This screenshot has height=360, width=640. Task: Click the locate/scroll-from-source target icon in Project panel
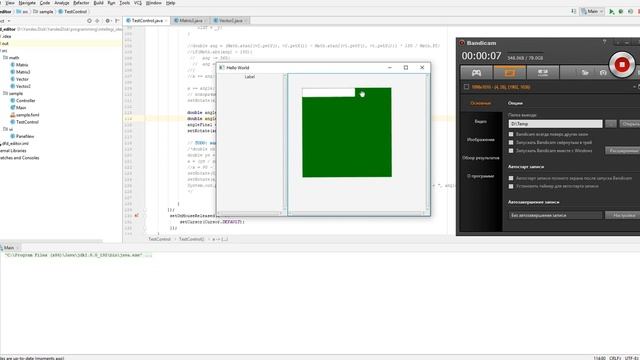(x=89, y=21)
